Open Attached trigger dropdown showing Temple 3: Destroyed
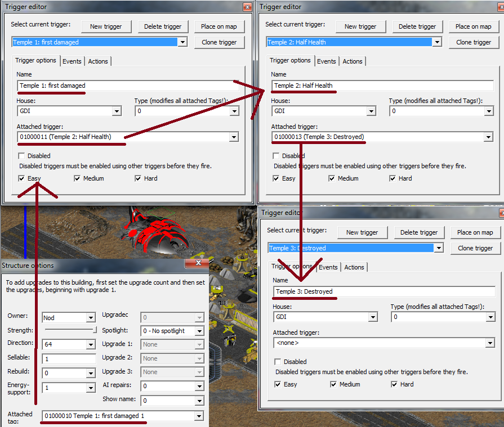The height and width of the screenshot is (427, 504). click(x=488, y=137)
